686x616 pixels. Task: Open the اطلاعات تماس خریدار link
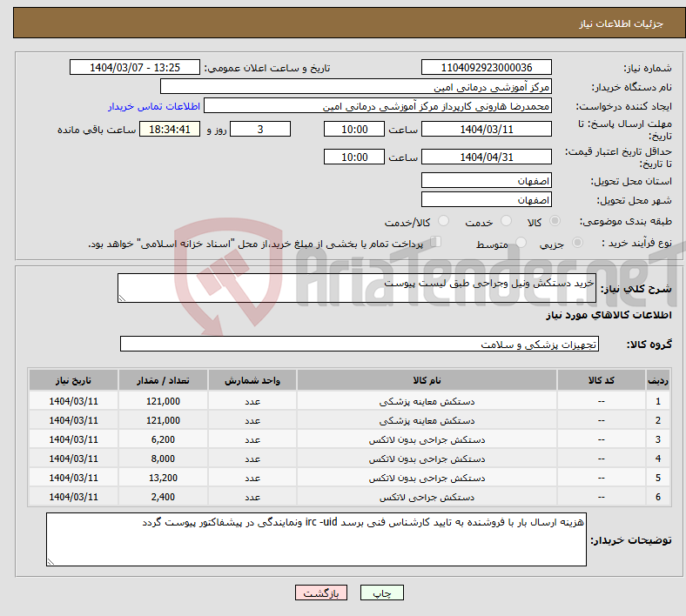pos(154,106)
